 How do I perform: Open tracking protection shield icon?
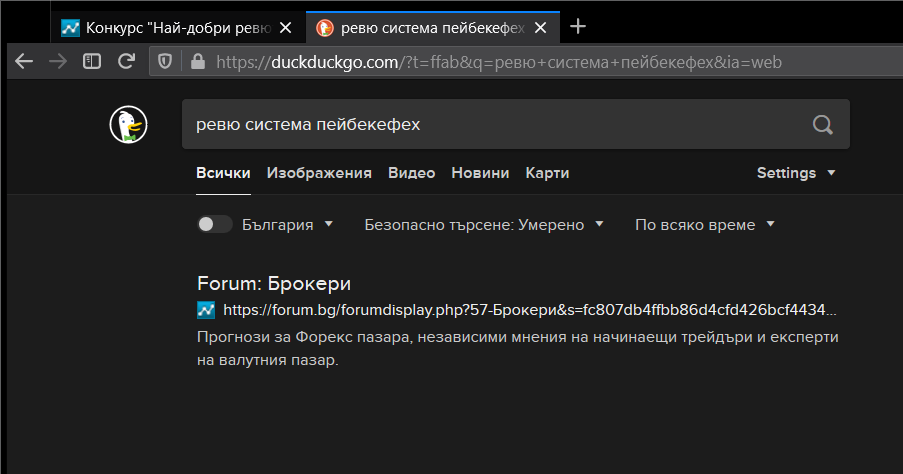pyautogui.click(x=165, y=61)
